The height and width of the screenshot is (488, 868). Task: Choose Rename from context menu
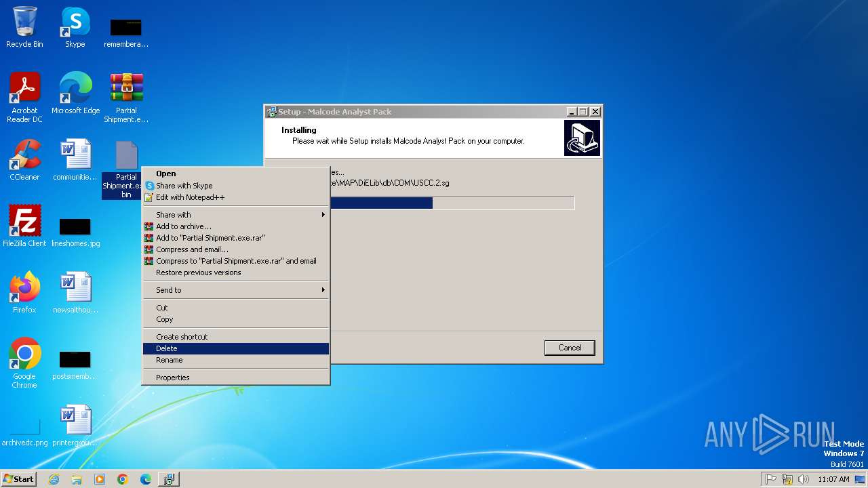coord(236,360)
